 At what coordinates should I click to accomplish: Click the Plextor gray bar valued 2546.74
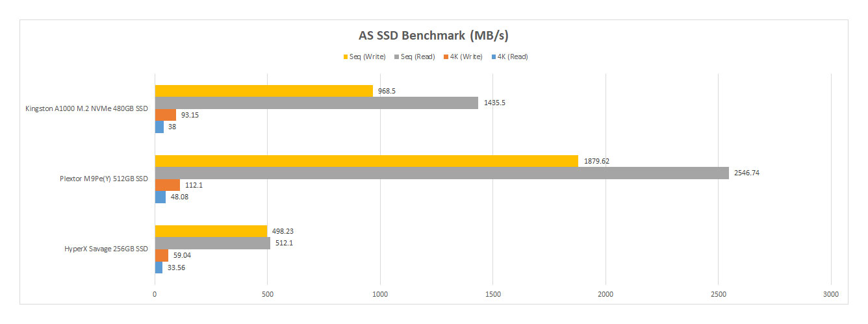pos(442,173)
